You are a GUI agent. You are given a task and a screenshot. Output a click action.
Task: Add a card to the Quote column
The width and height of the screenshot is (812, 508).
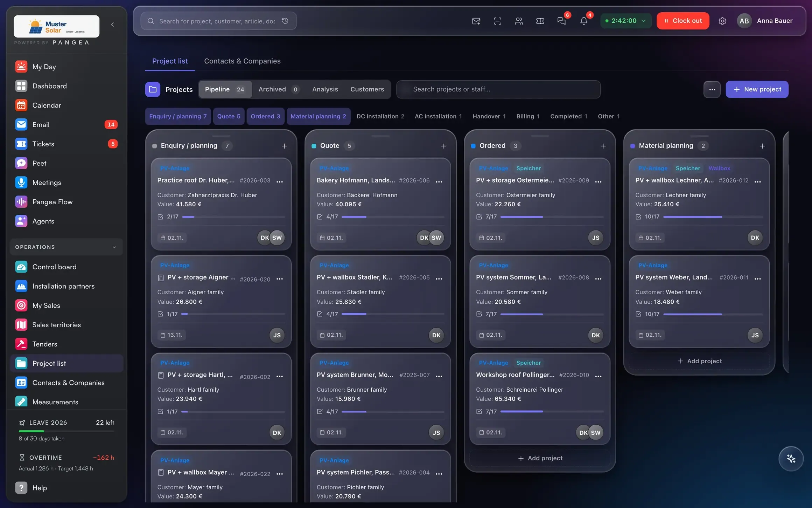coord(444,146)
